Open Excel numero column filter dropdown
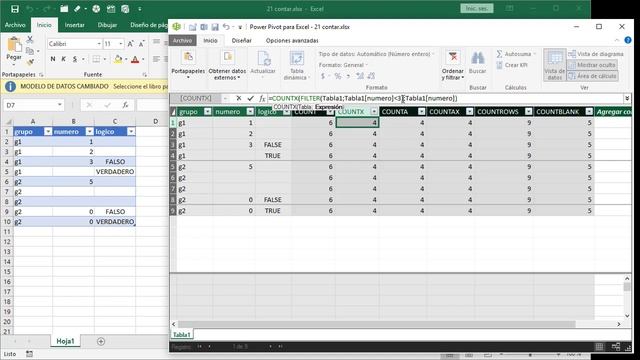The width and height of the screenshot is (640, 360). (89, 131)
